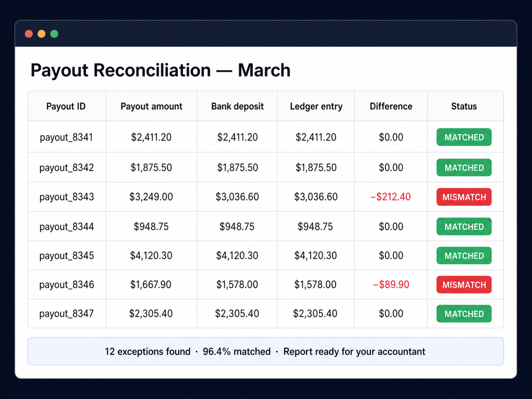Viewport: 532px width, 399px height.
Task: Select payout_8344's bank deposit $948.75
Action: 237,227
